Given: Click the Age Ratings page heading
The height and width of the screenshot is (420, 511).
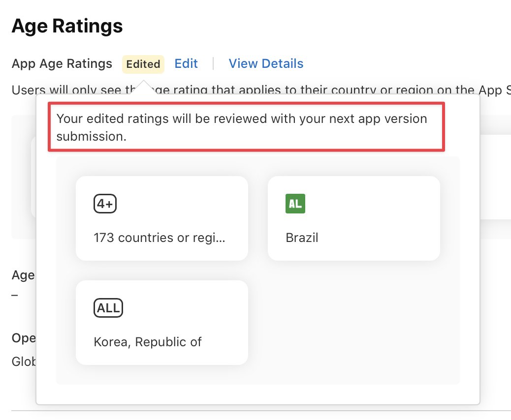Looking at the screenshot, I should pos(67,26).
